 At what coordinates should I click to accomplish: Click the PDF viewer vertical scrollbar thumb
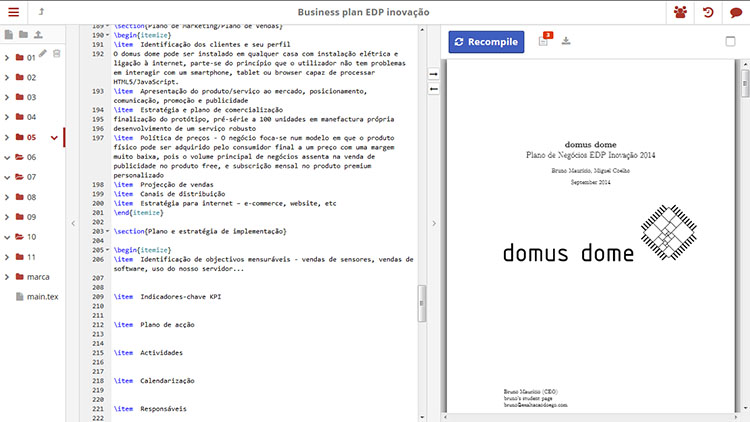click(745, 83)
